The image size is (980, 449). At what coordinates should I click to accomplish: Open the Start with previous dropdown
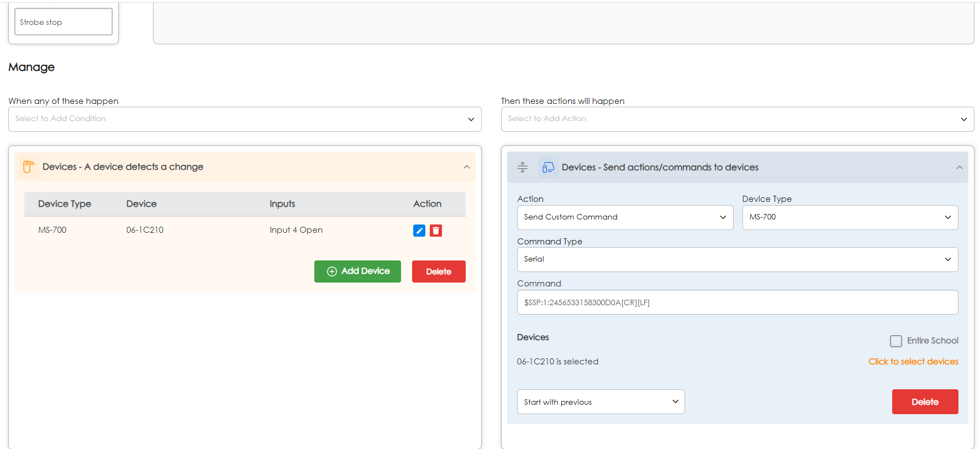pyautogui.click(x=600, y=402)
